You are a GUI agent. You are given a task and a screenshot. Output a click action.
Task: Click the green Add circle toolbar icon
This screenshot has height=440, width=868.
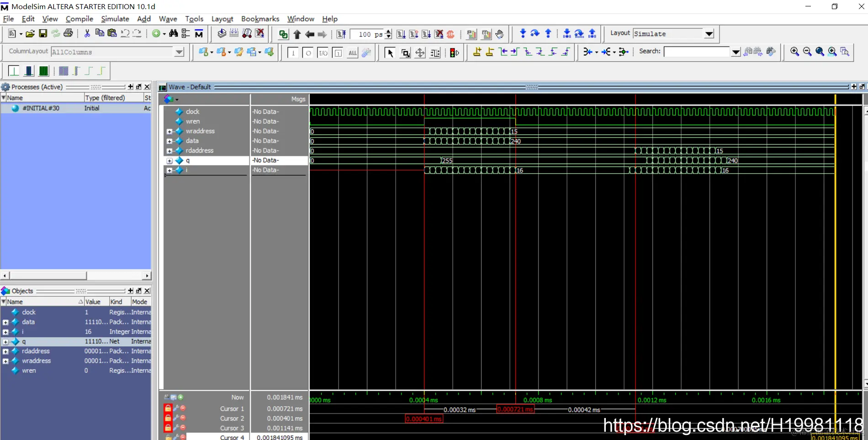pos(156,33)
